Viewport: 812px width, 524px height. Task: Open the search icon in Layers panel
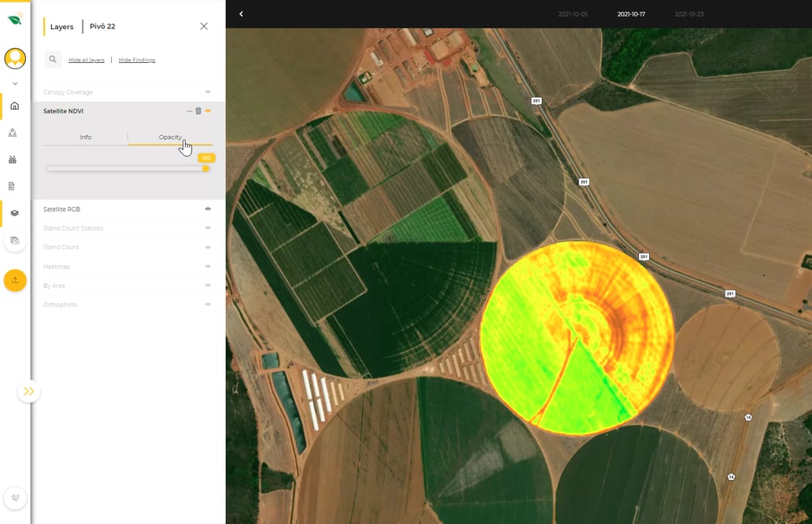click(x=52, y=59)
